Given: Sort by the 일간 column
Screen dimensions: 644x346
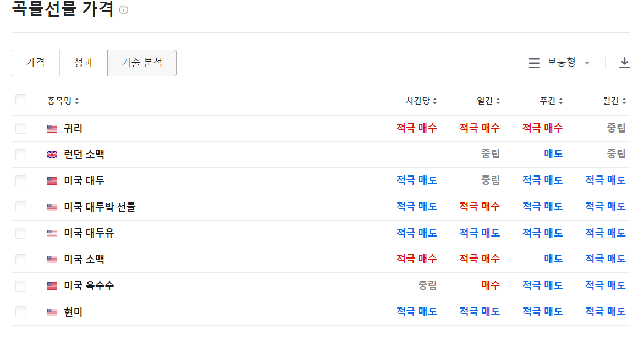Looking at the screenshot, I should click(x=488, y=101).
